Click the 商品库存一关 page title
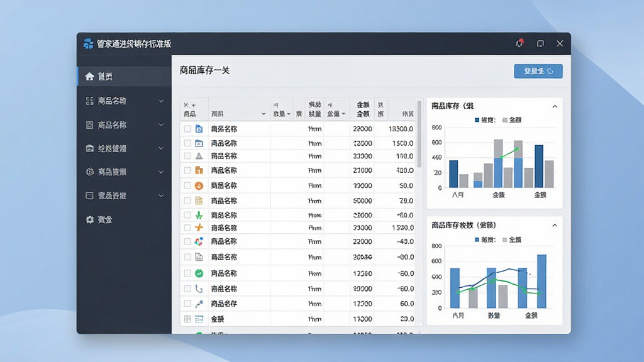The image size is (644, 362). pyautogui.click(x=204, y=70)
